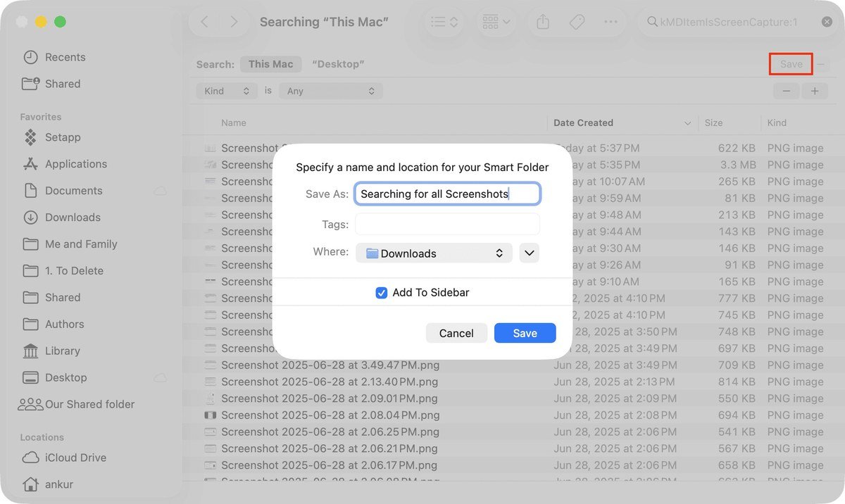Click the Share toolbar icon
845x504 pixels.
[x=543, y=22]
